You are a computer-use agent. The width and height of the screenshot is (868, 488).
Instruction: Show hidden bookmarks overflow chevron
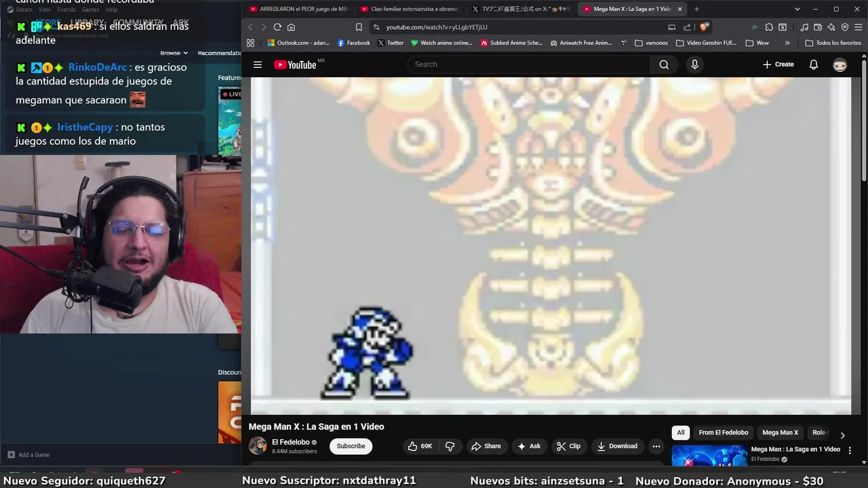[787, 43]
